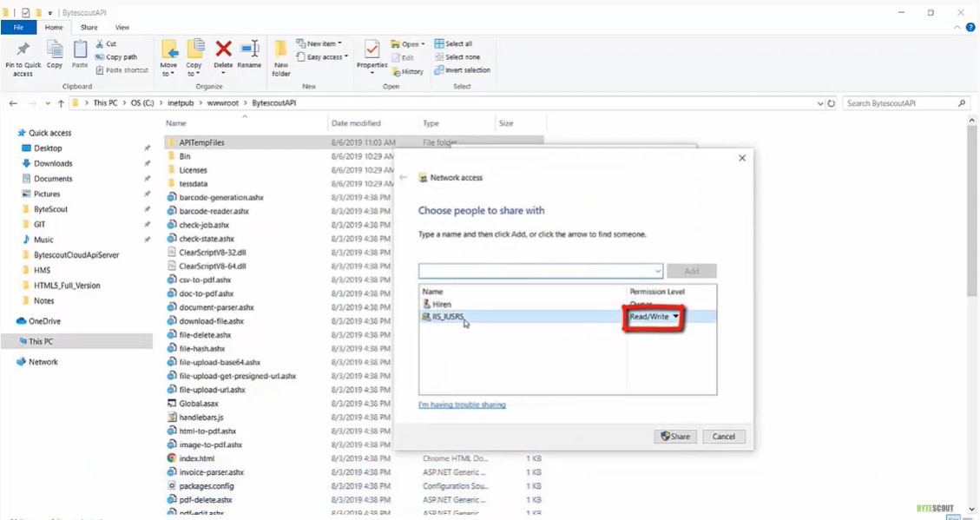Select Documents in navigation pane
Image resolution: width=980 pixels, height=520 pixels.
click(x=52, y=179)
